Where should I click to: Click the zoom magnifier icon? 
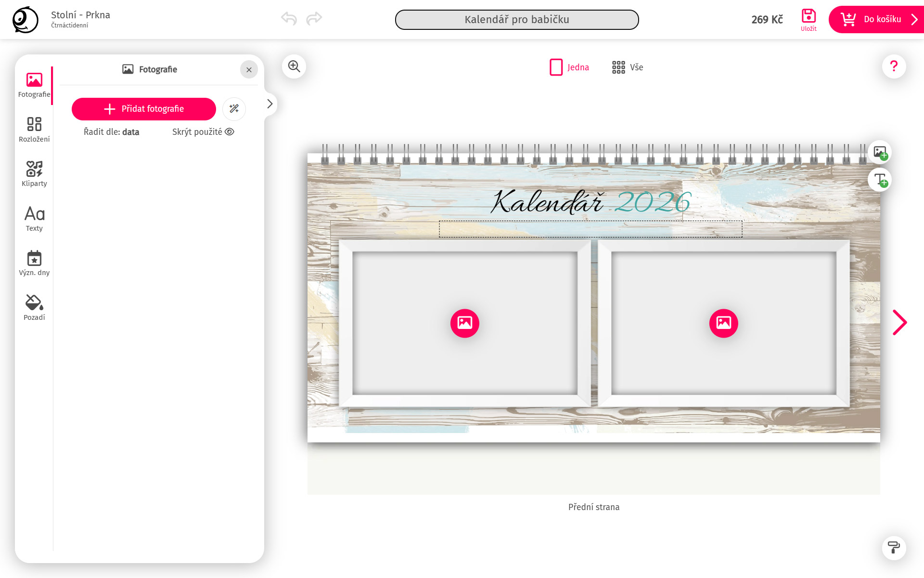point(294,66)
